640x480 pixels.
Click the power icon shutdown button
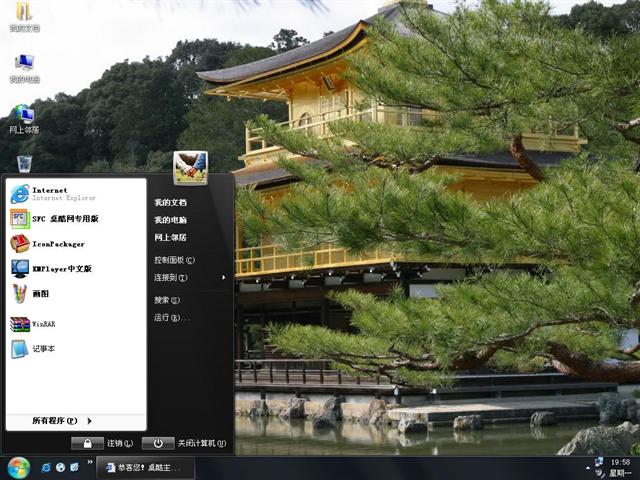[158, 443]
